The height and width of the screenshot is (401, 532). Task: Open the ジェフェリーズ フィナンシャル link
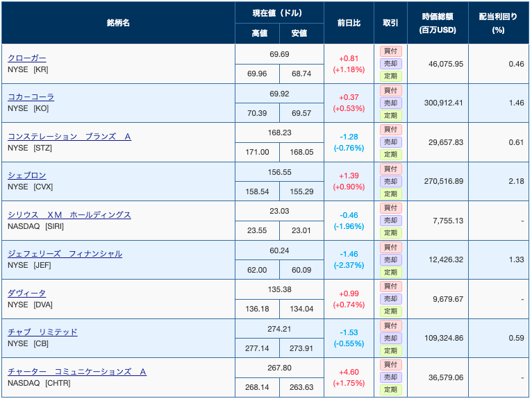tap(65, 253)
